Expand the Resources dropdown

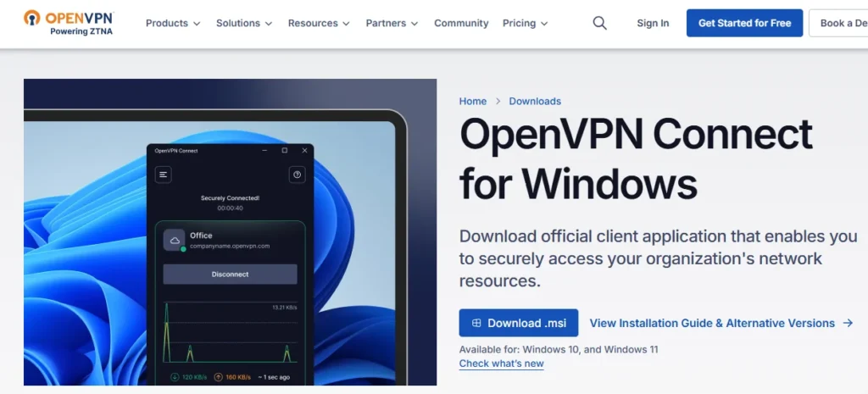coord(319,23)
